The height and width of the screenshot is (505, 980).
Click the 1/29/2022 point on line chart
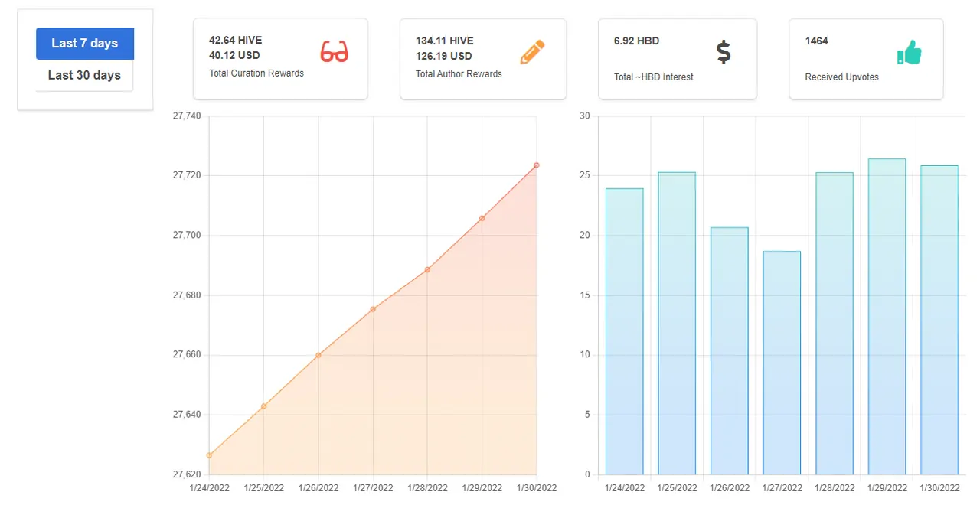click(482, 218)
